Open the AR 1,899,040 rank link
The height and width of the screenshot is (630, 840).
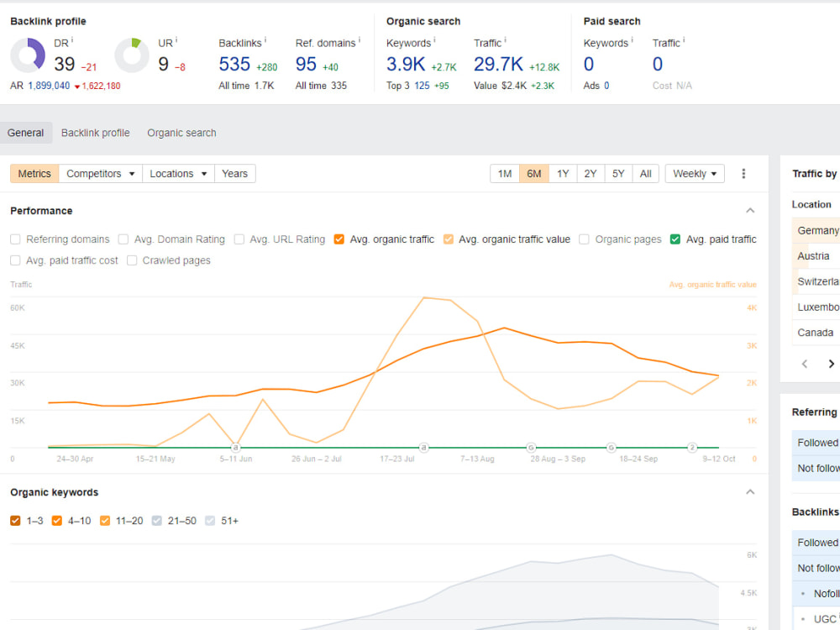point(49,86)
